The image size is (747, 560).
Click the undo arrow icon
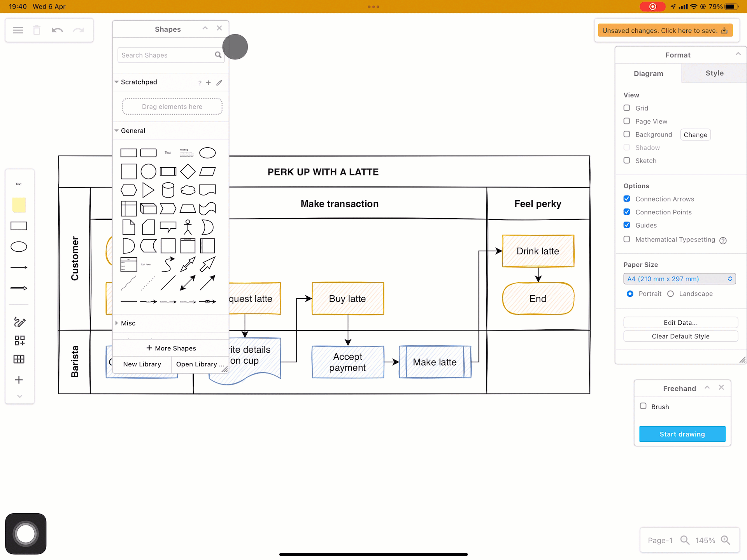coord(57,30)
